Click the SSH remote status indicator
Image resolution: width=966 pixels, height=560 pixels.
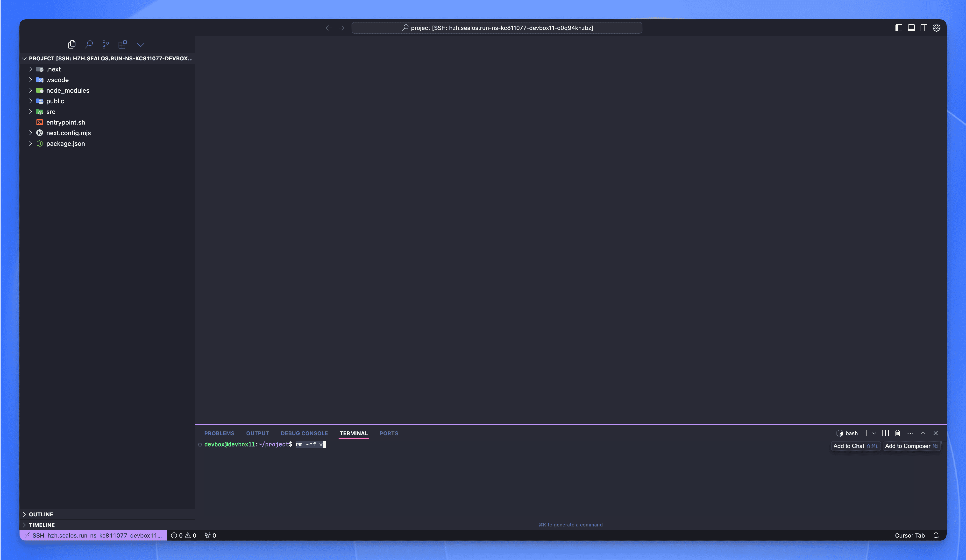pos(93,535)
